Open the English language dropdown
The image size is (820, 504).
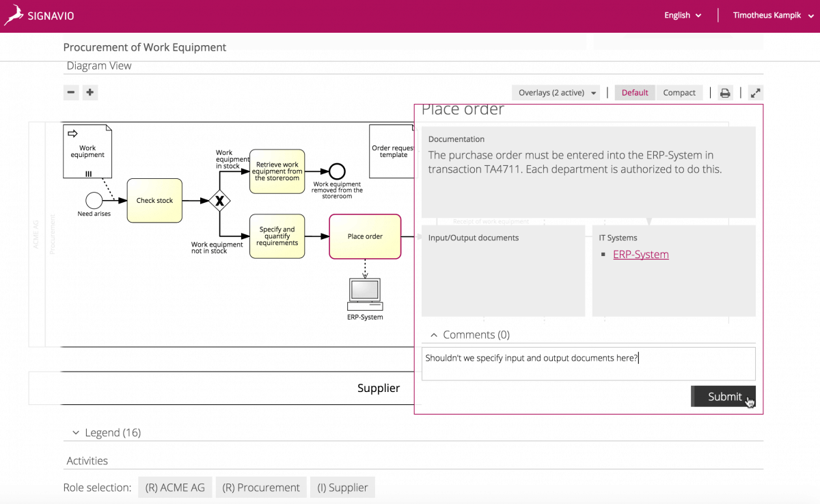coord(681,14)
